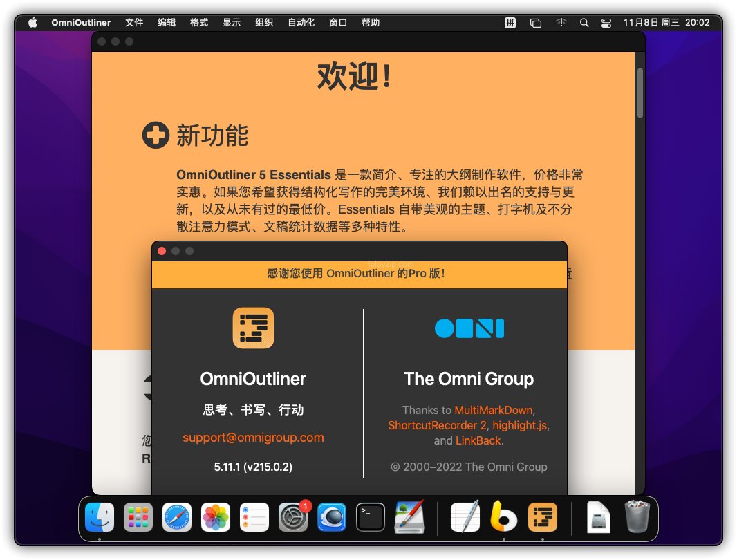The height and width of the screenshot is (560, 737).
Task: Close the About OmniOutliner window
Action: pos(162,251)
